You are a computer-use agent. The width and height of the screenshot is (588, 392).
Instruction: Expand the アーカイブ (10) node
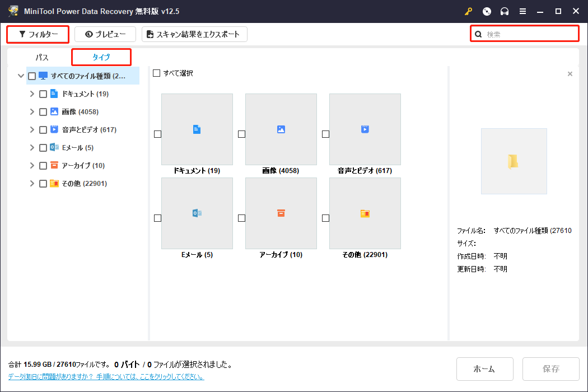32,165
